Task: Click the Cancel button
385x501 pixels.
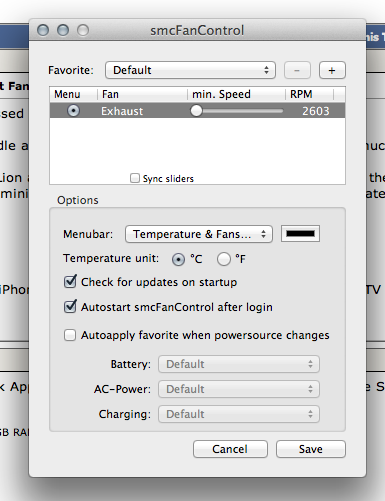Action: pyautogui.click(x=230, y=449)
